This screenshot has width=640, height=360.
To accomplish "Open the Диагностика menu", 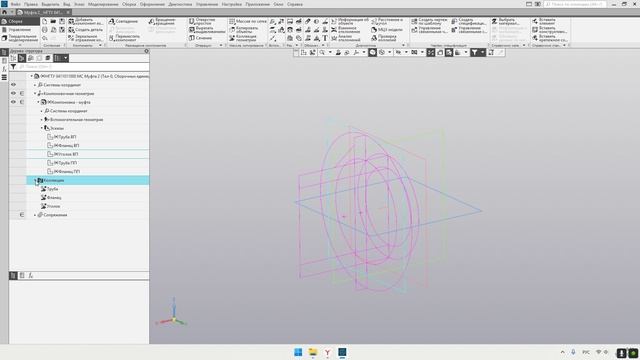I will [180, 4].
